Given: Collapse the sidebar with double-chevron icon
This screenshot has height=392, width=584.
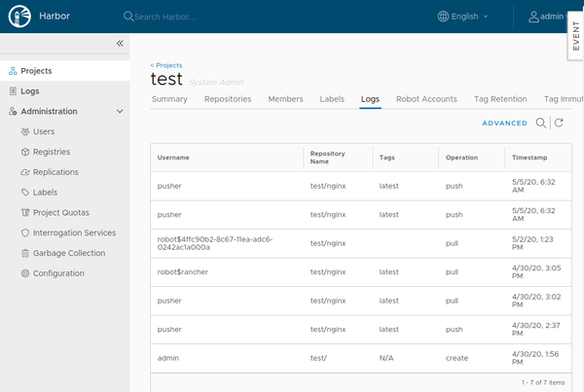Looking at the screenshot, I should 120,44.
